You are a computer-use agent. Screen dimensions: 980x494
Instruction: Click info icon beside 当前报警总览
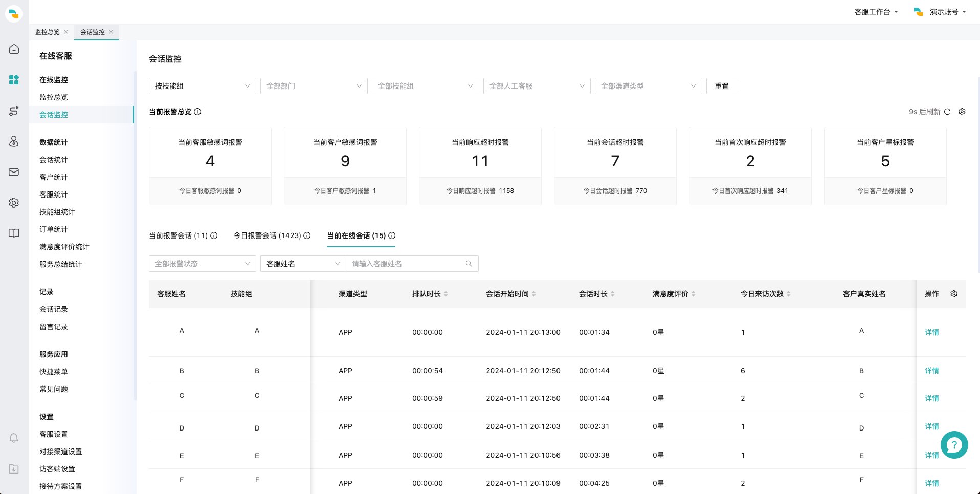(x=197, y=112)
